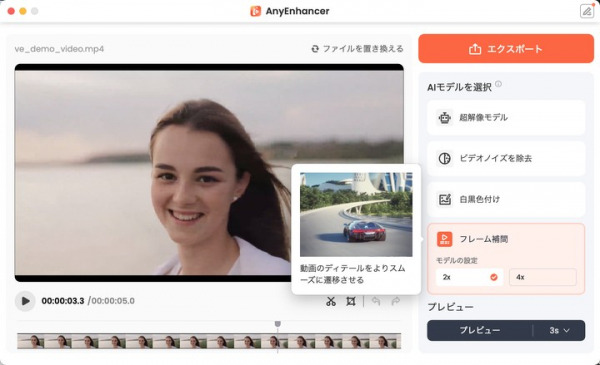Select the 2x frame interpolation option

click(x=469, y=277)
